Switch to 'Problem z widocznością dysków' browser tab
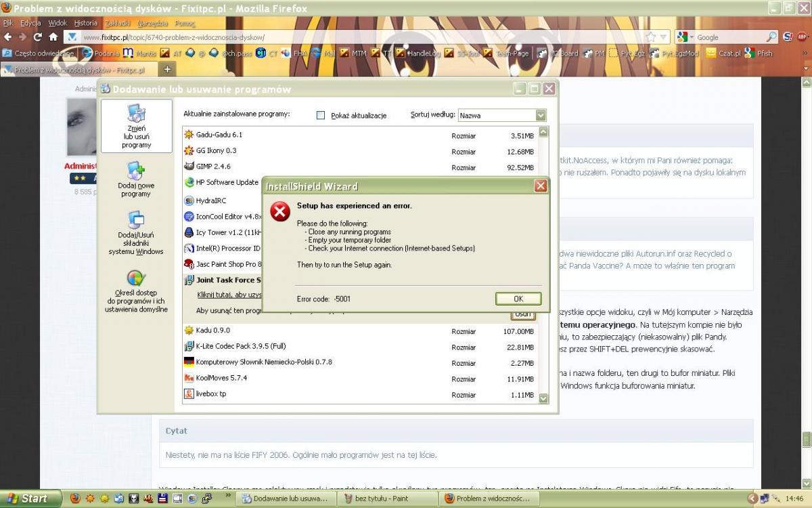812x508 pixels. [x=79, y=69]
